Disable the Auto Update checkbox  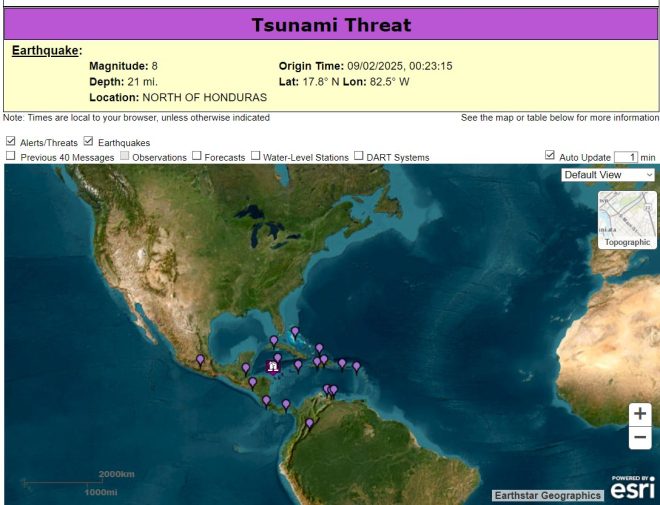click(550, 156)
